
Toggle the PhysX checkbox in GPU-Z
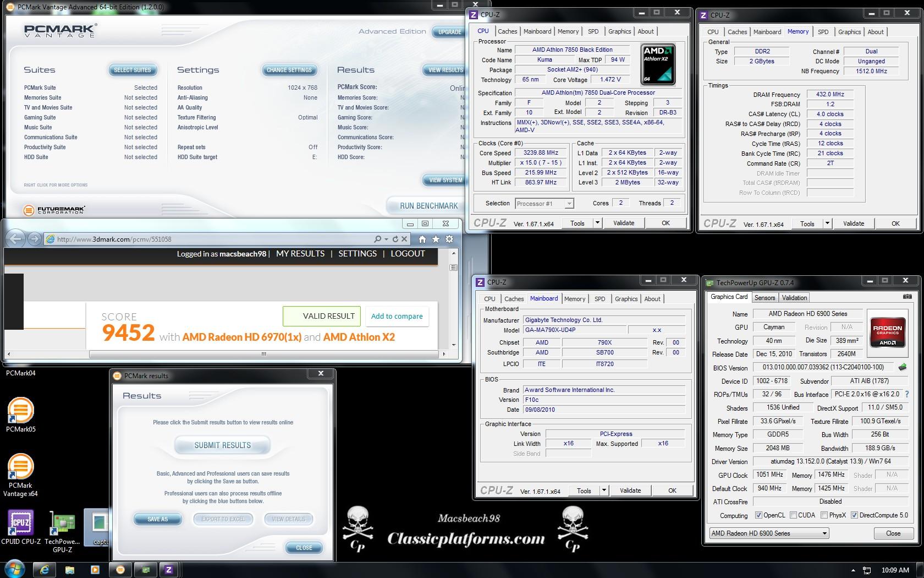[x=824, y=515]
